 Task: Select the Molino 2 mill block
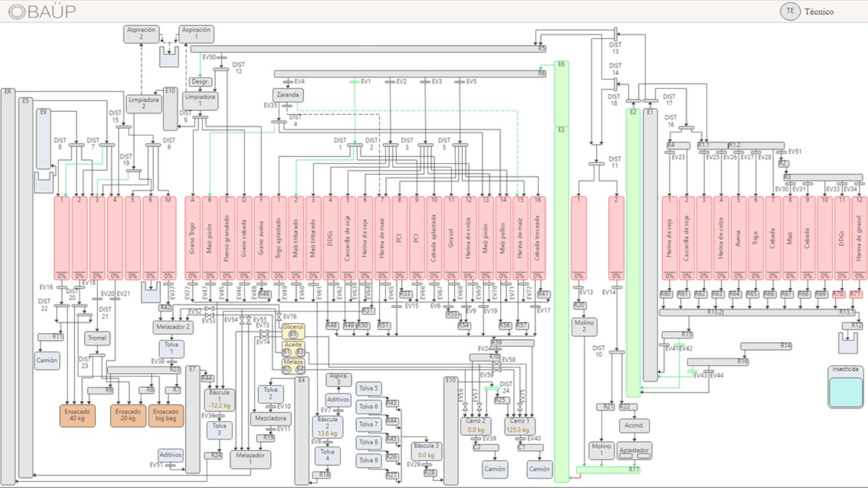pos(584,326)
